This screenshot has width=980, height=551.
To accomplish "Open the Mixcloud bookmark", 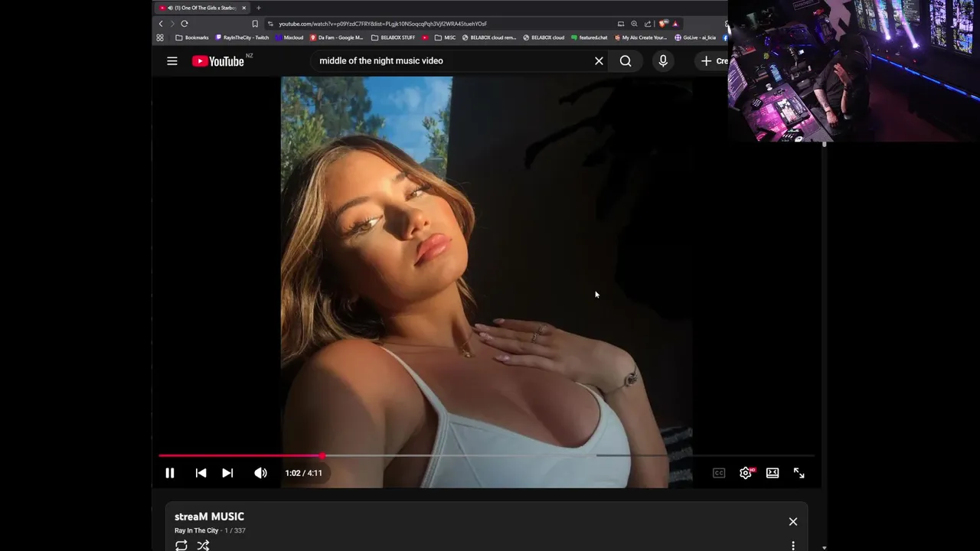I will pyautogui.click(x=289, y=37).
